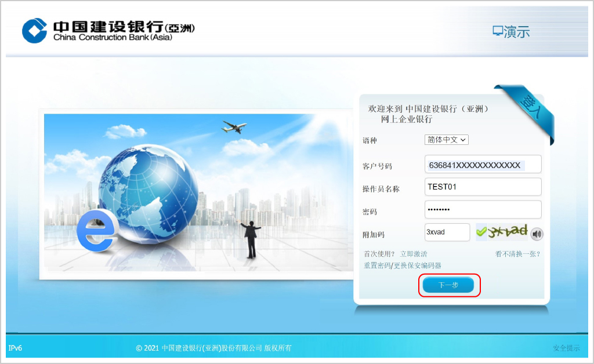
Task: Click the 下一步 next button
Action: pos(448,285)
